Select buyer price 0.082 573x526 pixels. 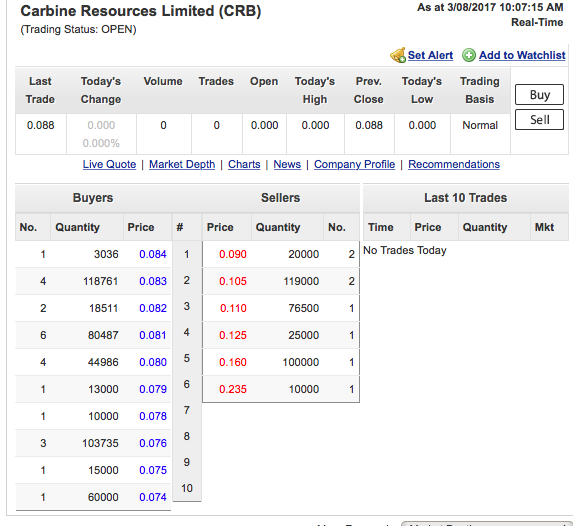pyautogui.click(x=153, y=308)
